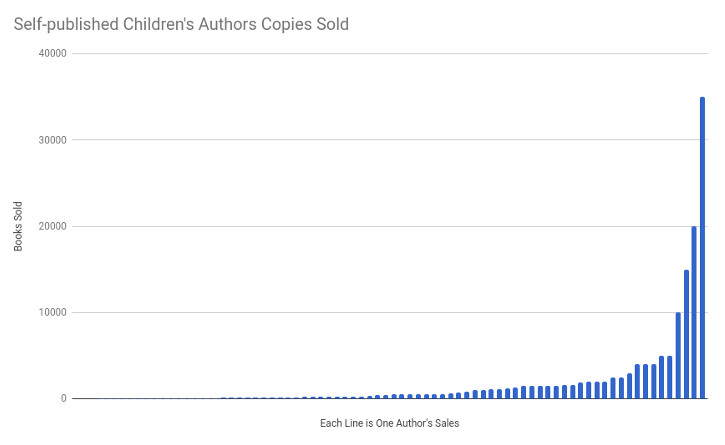Click the 40000 y-axis label
725x445 pixels.
pos(53,54)
